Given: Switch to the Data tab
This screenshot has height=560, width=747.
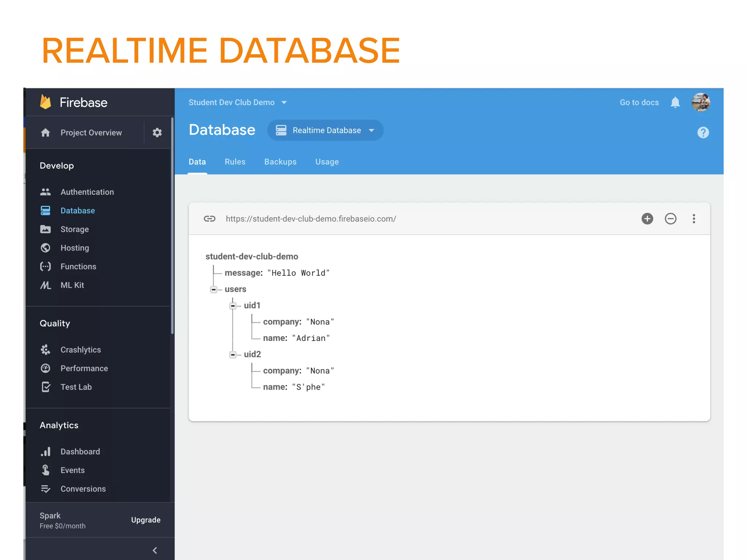Looking at the screenshot, I should point(197,162).
